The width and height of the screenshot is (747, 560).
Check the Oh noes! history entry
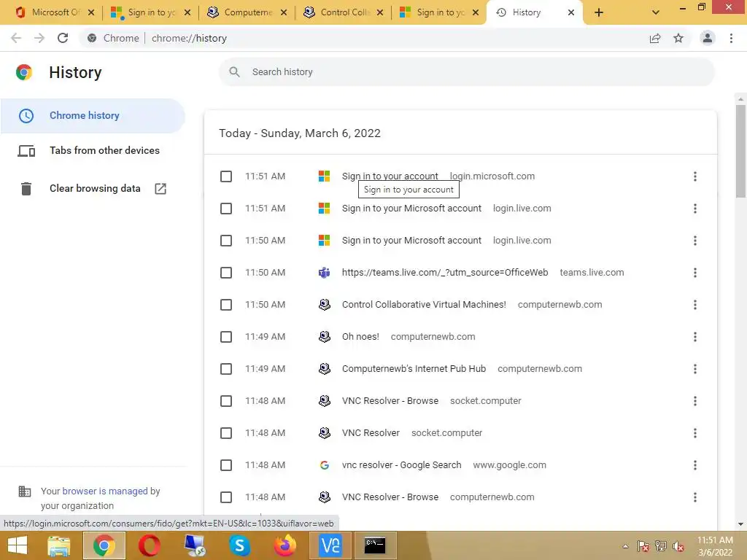coord(226,337)
